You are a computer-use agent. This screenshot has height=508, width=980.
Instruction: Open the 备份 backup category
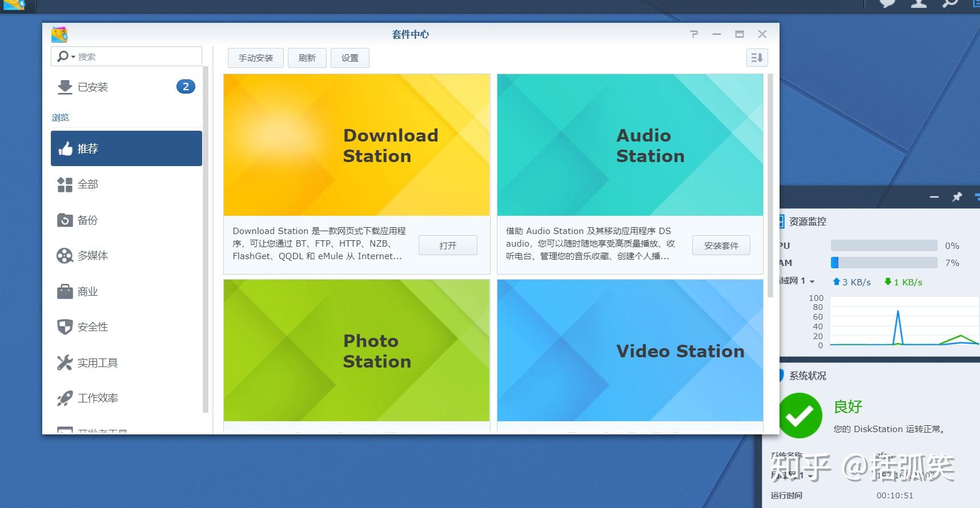point(126,220)
